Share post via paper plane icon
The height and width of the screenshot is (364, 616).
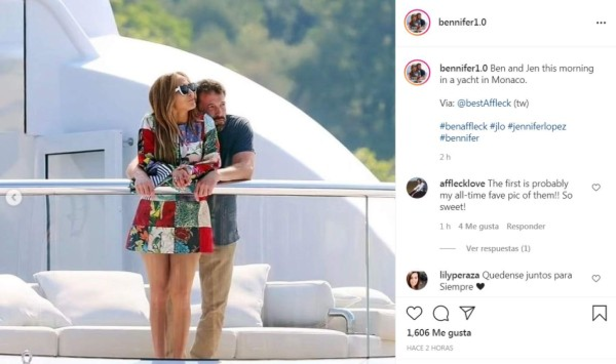click(x=467, y=313)
